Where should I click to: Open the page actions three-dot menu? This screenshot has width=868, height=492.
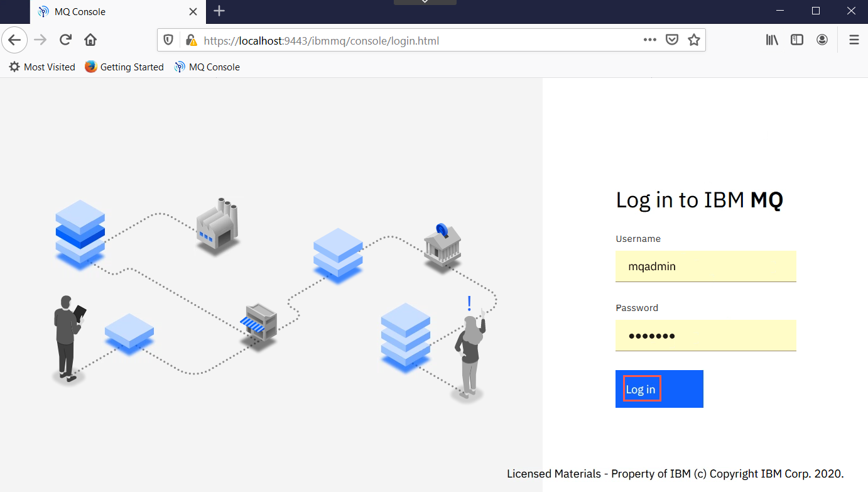pos(650,40)
